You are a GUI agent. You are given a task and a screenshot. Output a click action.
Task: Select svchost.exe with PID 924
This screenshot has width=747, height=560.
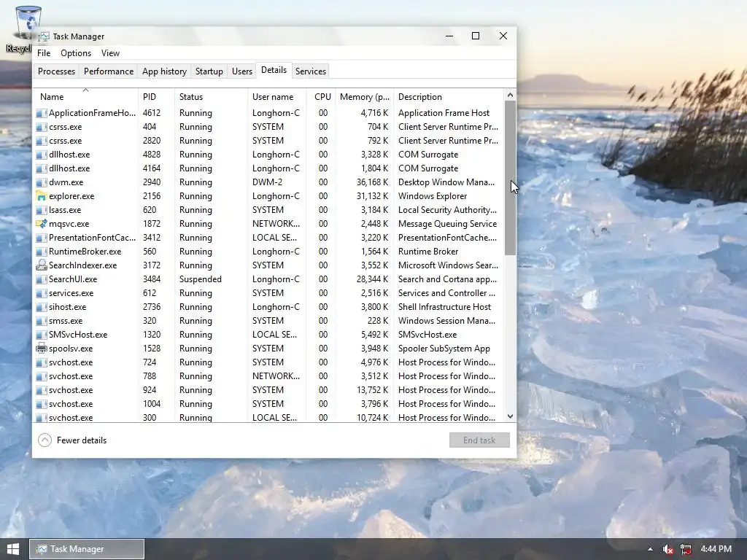click(71, 390)
